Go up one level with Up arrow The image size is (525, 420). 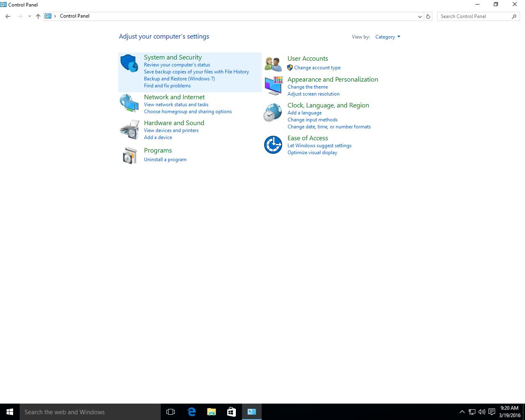38,16
